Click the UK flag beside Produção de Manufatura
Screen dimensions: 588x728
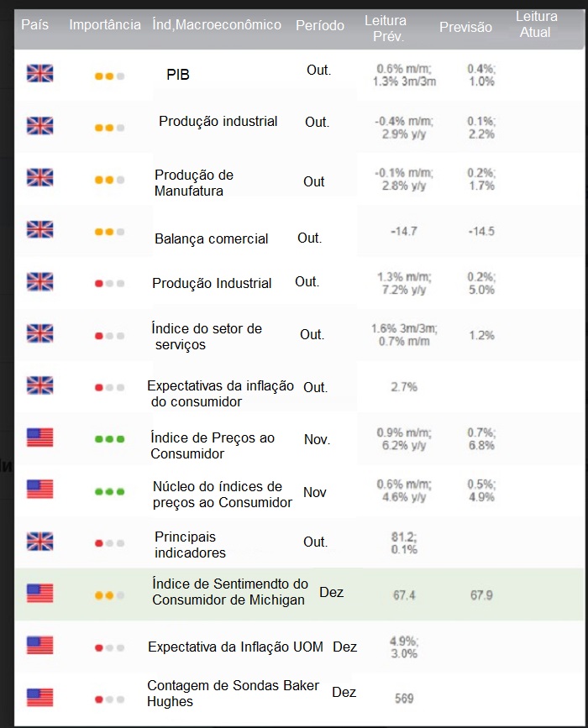click(40, 177)
